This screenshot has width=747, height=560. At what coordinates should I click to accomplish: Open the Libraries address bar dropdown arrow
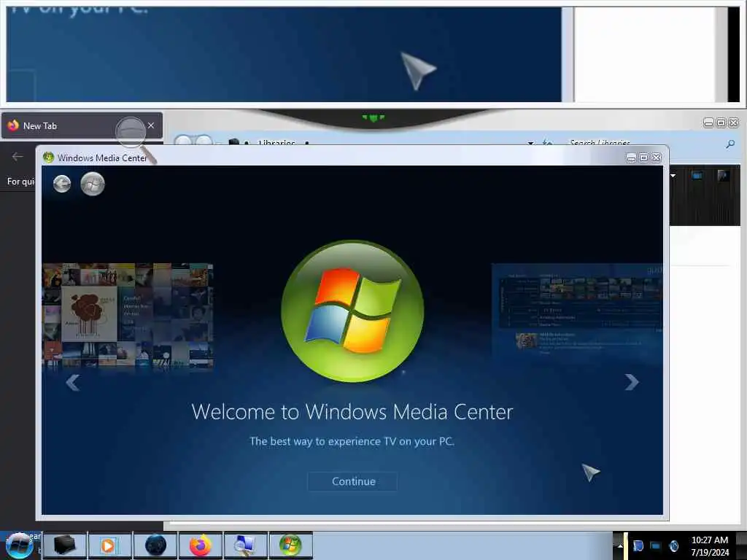[x=530, y=143]
